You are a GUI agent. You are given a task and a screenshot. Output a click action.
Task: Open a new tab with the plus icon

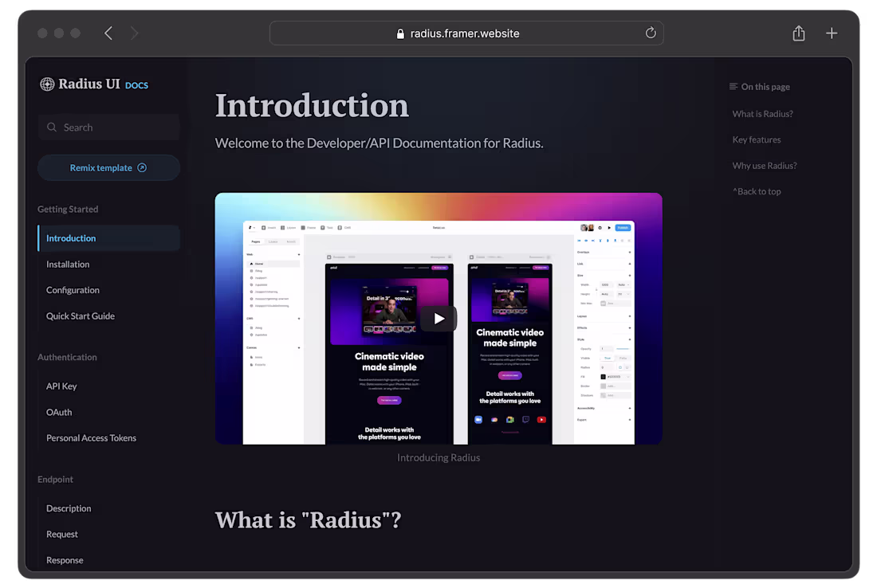click(832, 33)
